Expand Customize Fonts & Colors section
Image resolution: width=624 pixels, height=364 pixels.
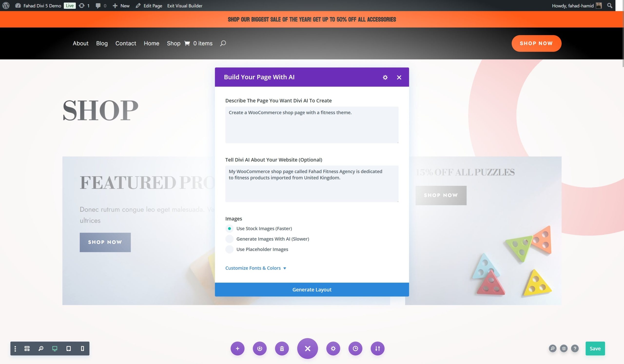tap(256, 268)
